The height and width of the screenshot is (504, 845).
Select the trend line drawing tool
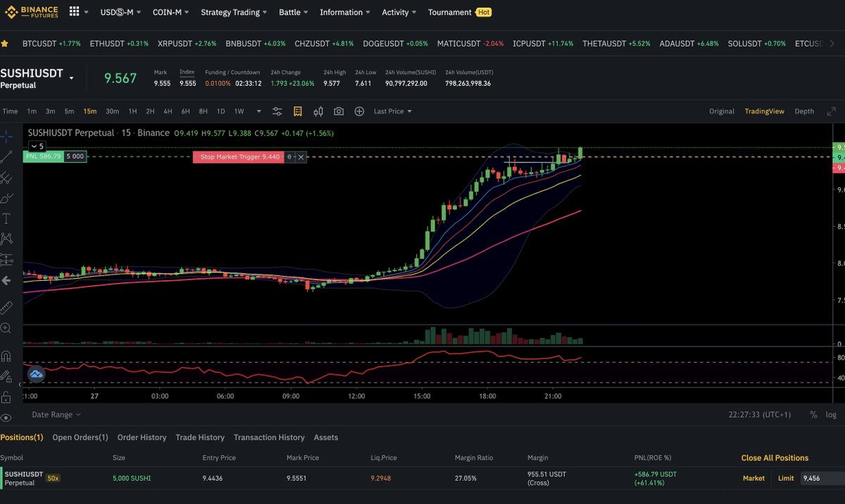[6, 156]
